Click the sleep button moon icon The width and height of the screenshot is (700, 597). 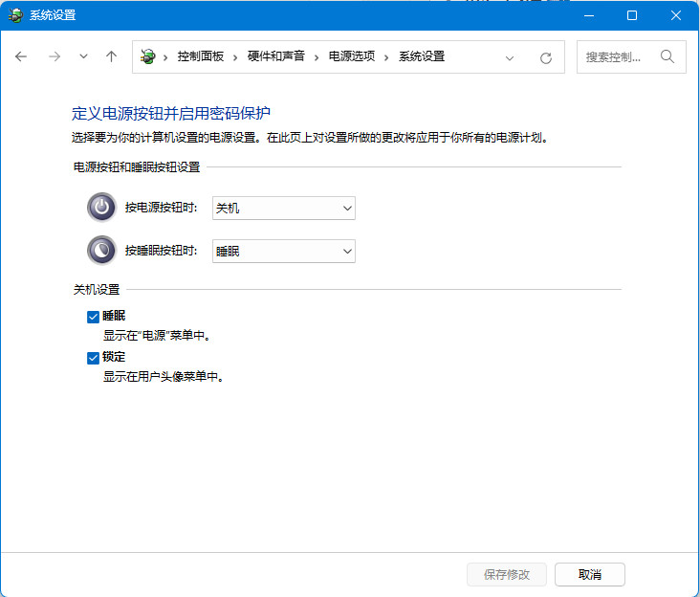101,250
